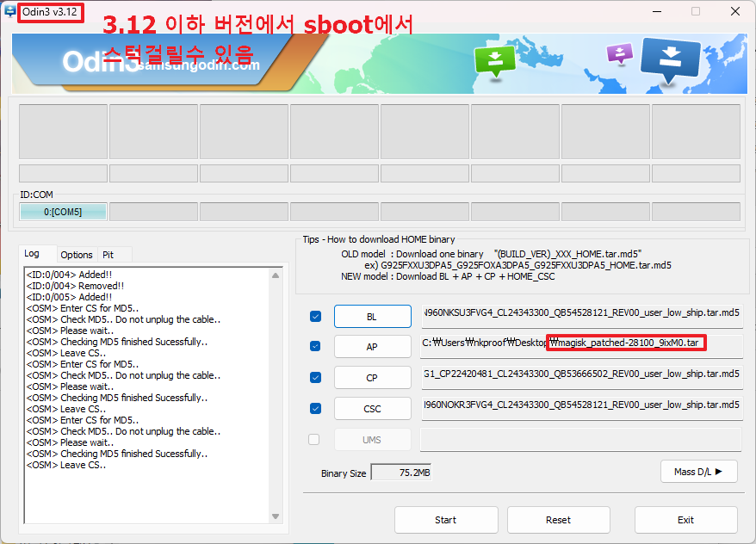Click the log scrollbar up arrow

click(276, 275)
